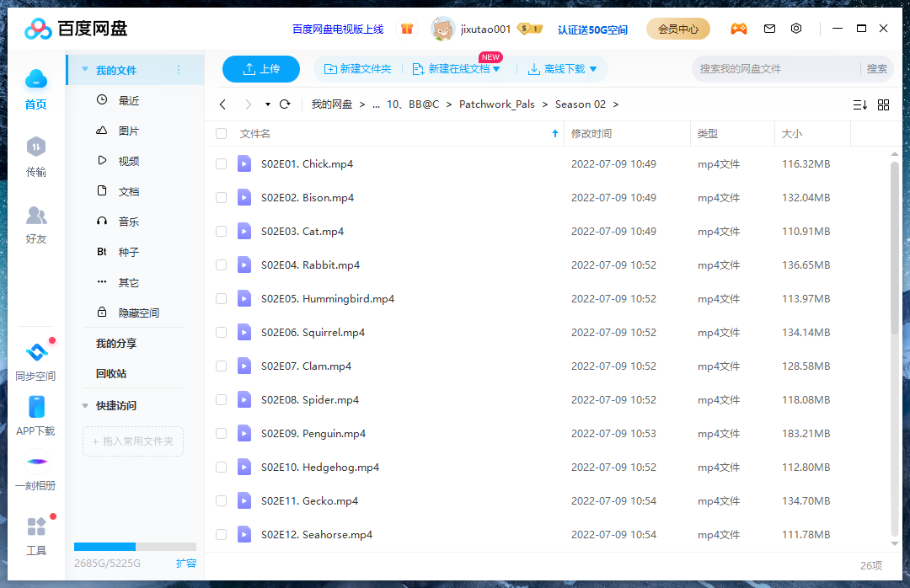This screenshot has width=910, height=588.
Task: Open the 工具 tools icon
Action: [x=36, y=527]
